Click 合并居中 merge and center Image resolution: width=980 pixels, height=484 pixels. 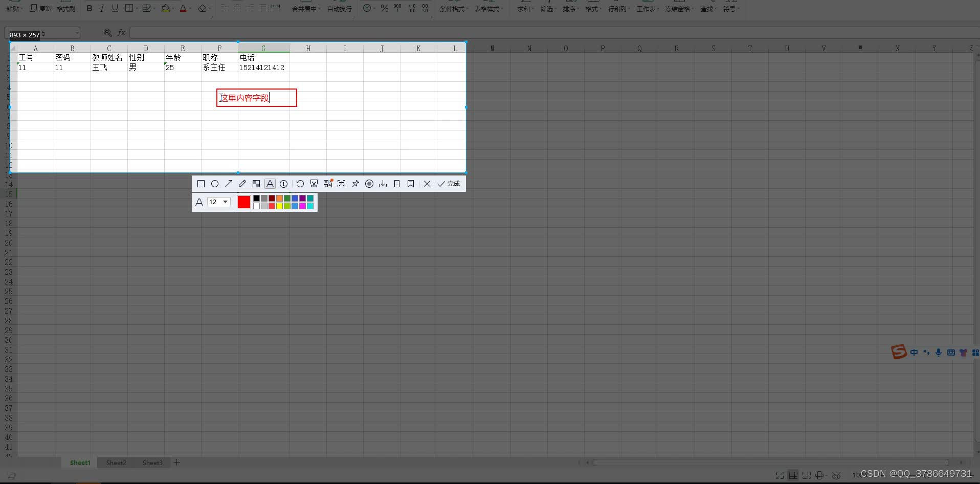click(x=306, y=9)
